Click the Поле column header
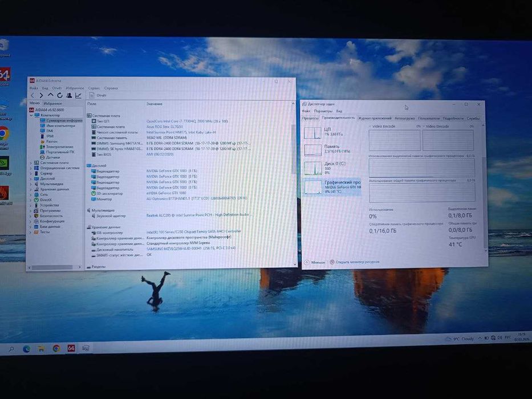The height and width of the screenshot is (399, 532). pos(92,104)
